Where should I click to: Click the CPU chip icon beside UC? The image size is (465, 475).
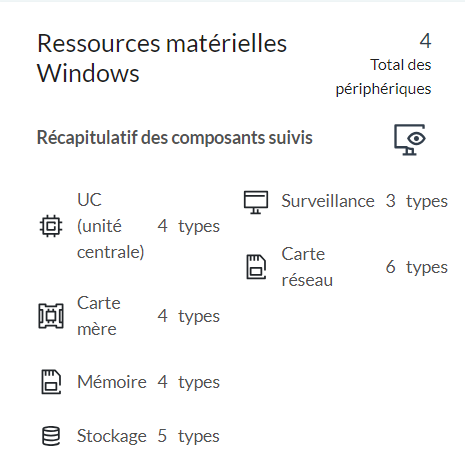click(51, 226)
